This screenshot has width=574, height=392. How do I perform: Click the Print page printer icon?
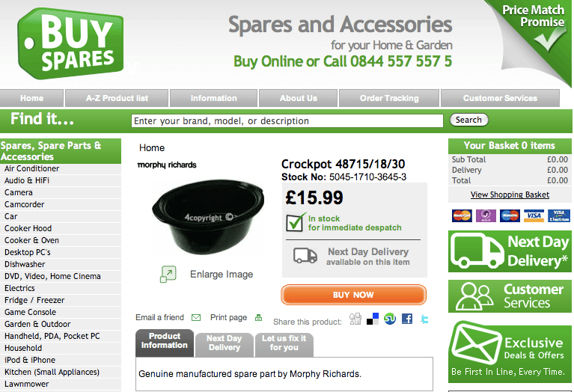tap(259, 318)
